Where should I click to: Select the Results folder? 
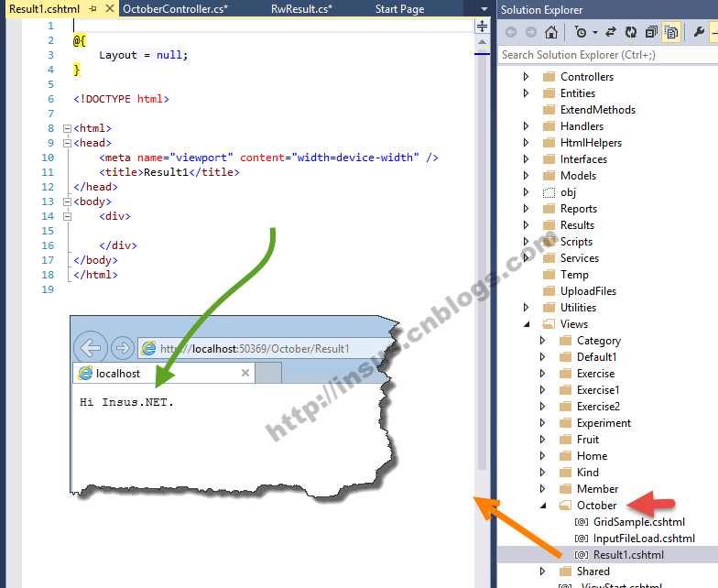tap(577, 225)
